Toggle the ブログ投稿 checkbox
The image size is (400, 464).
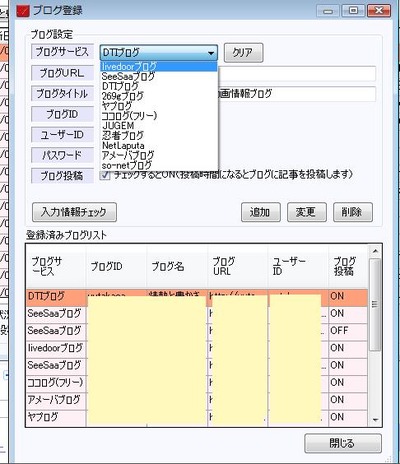(105, 175)
